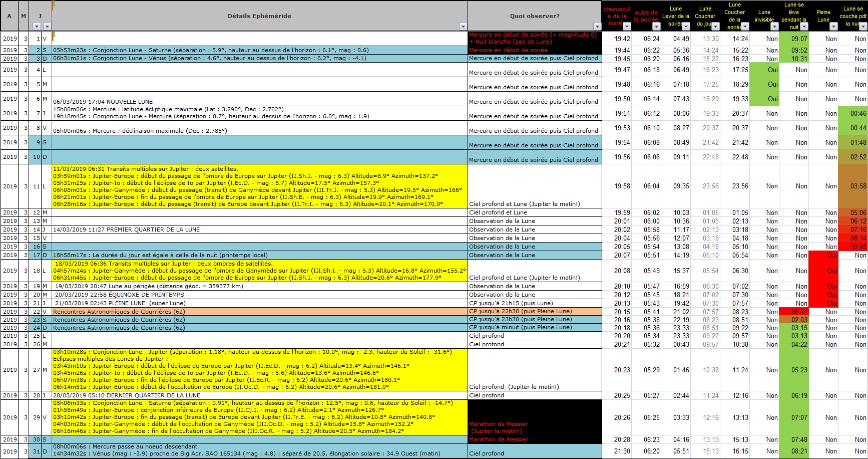Click the green 05:23 moonrise cell on day 27
This screenshot has height=459, width=868.
pyautogui.click(x=794, y=370)
